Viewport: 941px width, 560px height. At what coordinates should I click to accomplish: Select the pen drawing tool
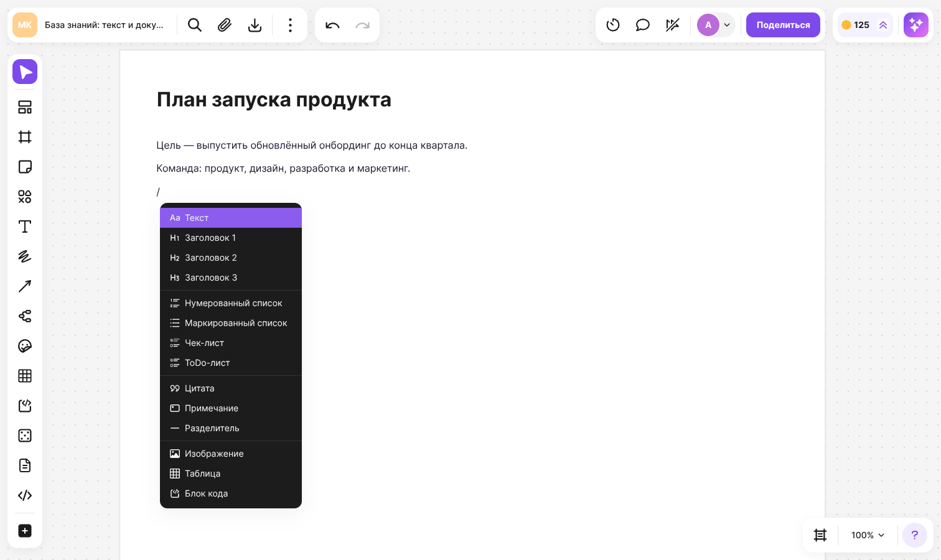[25, 256]
